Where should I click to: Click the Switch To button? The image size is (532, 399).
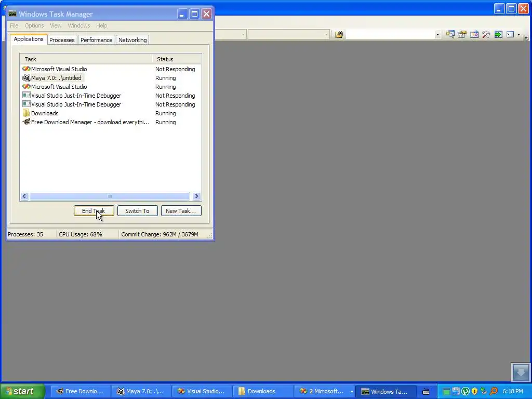point(137,211)
